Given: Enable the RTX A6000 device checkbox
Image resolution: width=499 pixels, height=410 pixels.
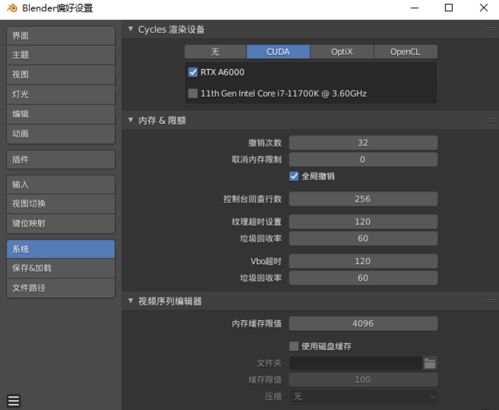Looking at the screenshot, I should tap(193, 72).
